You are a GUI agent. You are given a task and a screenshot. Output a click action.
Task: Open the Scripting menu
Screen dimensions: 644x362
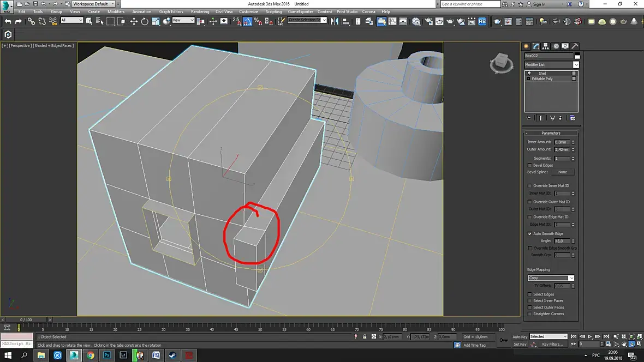pos(273,11)
